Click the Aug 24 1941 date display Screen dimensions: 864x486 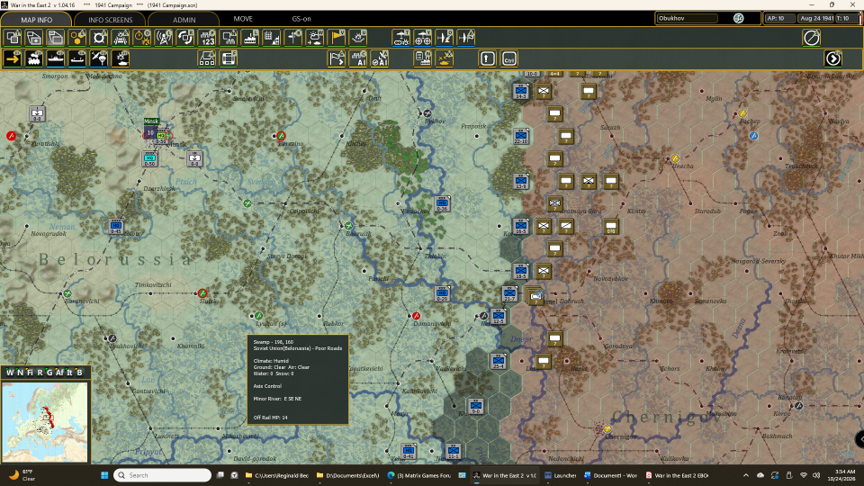[817, 18]
